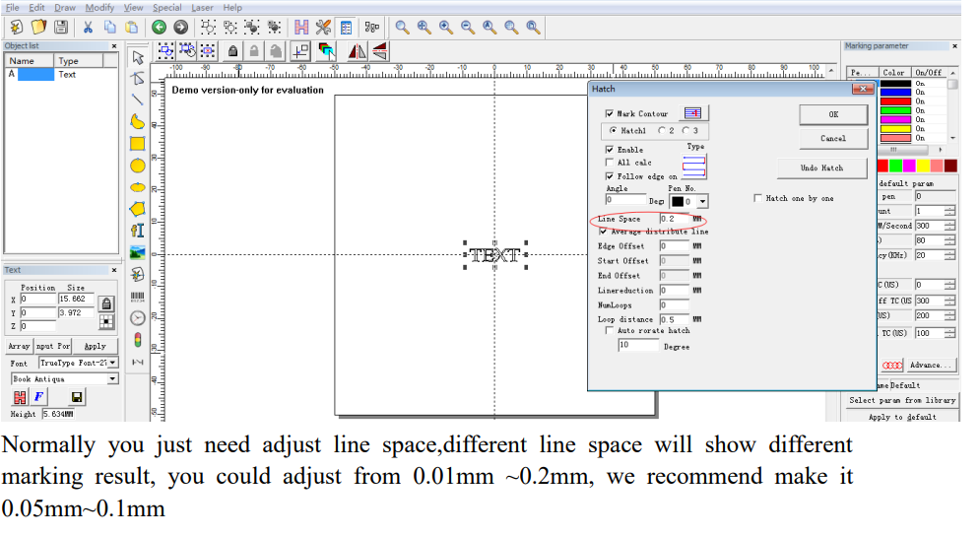Check Hatch one by one checkbox
The height and width of the screenshot is (537, 980).
(x=758, y=198)
